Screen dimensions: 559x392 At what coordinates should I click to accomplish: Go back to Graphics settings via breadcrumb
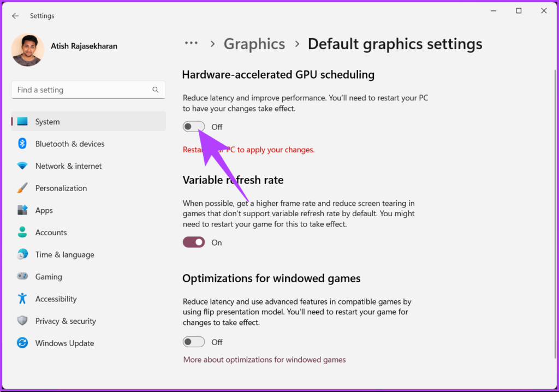click(x=254, y=44)
